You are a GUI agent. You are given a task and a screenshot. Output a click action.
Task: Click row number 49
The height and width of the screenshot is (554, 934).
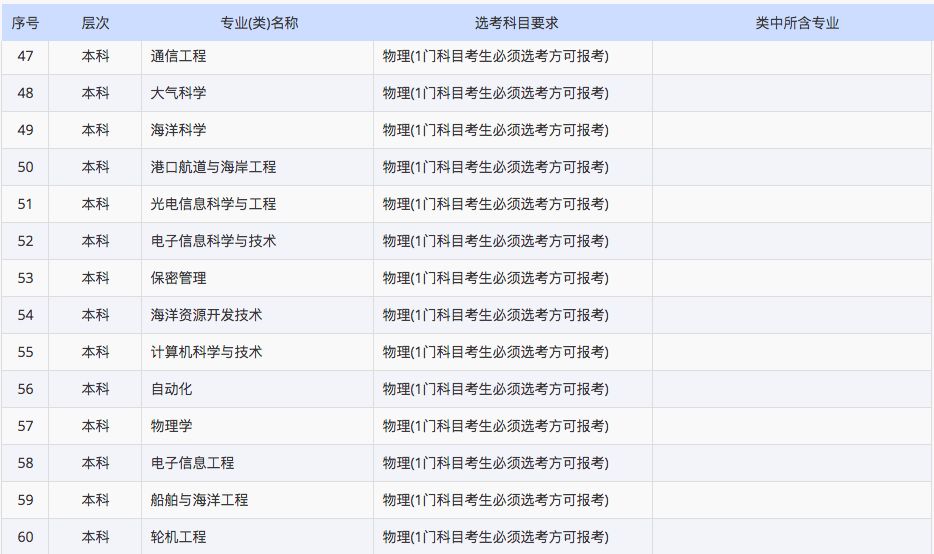pyautogui.click(x=25, y=130)
